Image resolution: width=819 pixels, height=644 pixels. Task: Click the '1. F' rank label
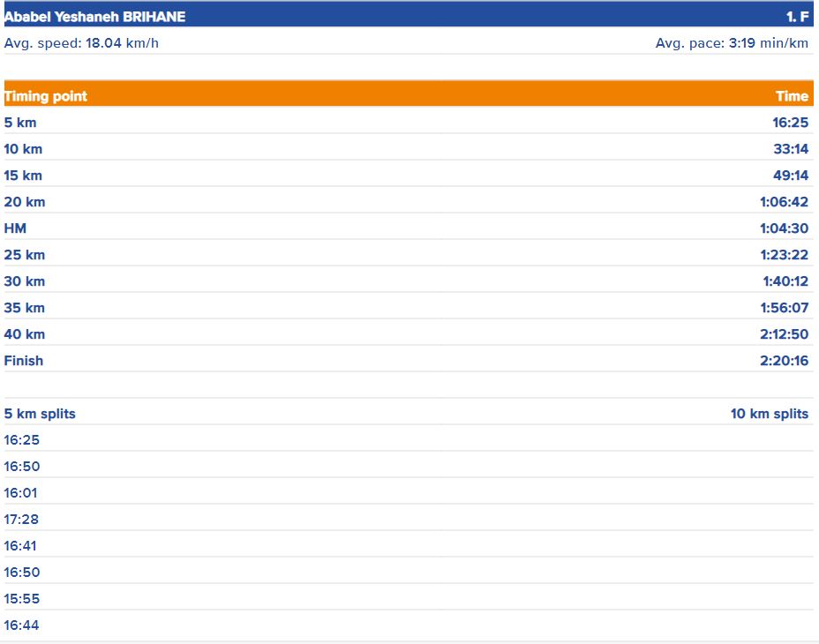798,17
